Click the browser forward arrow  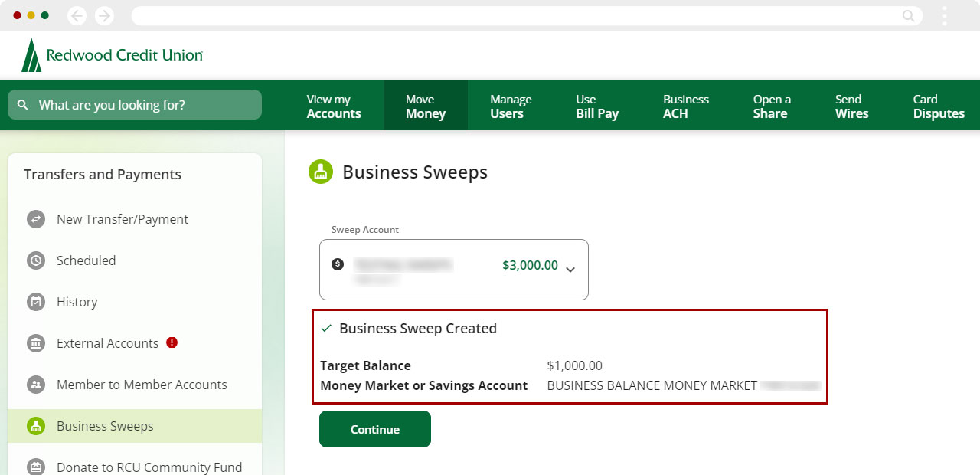coord(104,15)
